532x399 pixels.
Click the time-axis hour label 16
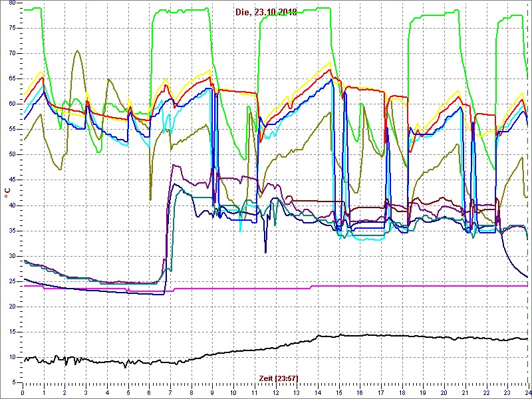[360, 392]
